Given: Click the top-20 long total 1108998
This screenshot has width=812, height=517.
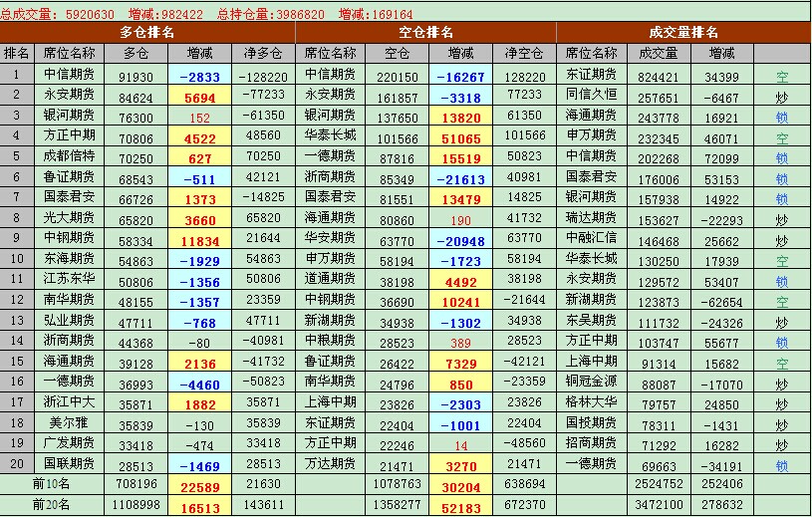Looking at the screenshot, I should pos(135,505).
